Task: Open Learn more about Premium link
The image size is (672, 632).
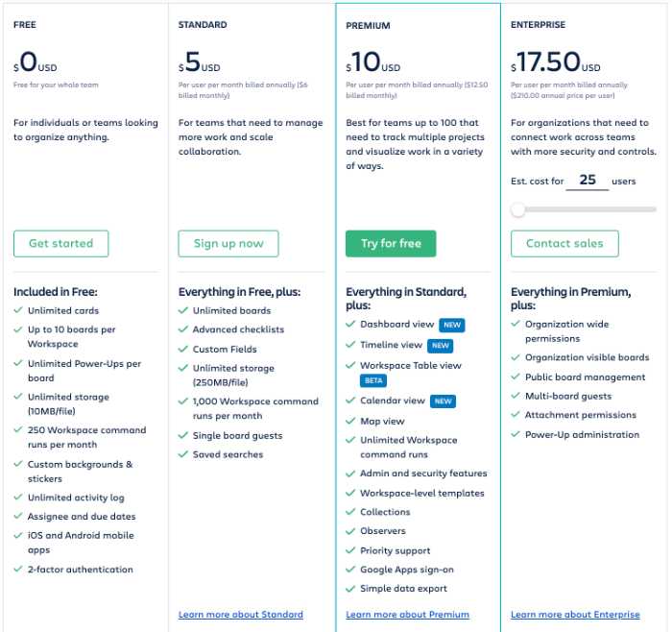Action: (407, 615)
